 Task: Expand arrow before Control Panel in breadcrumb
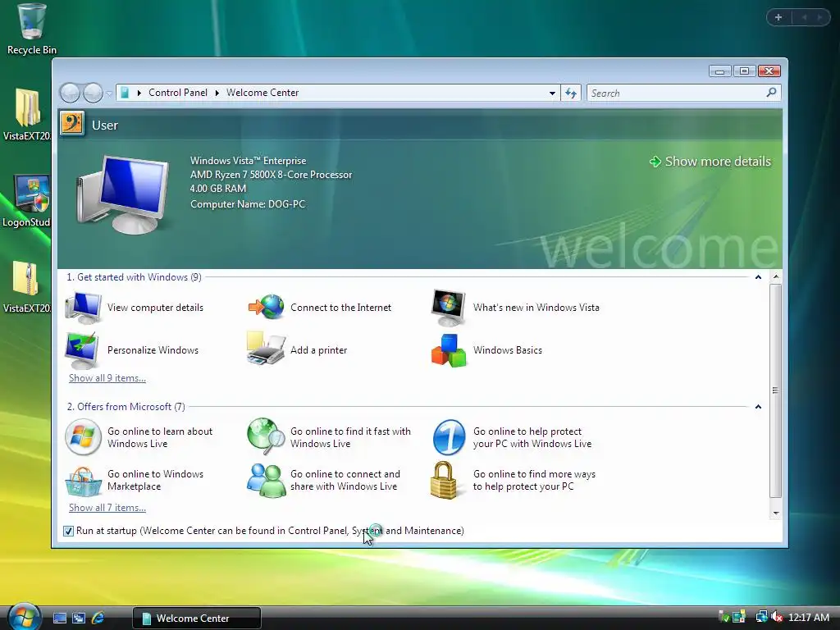[x=139, y=94]
